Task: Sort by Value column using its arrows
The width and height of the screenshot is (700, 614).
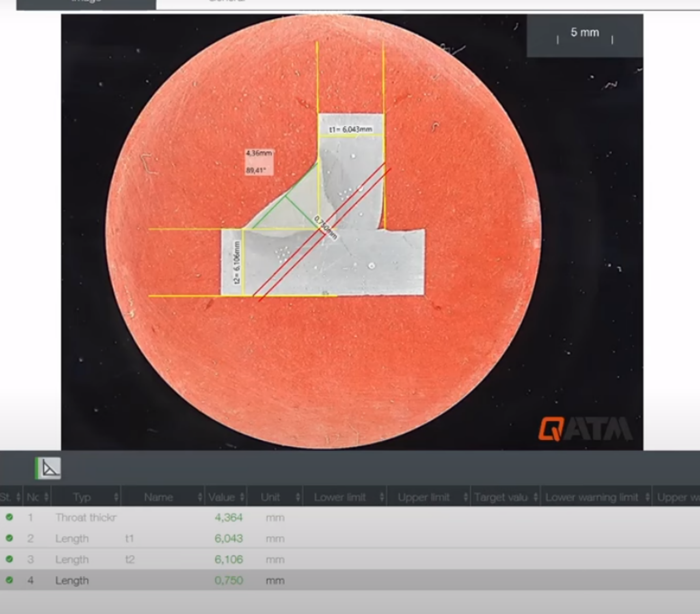Action: [242, 497]
